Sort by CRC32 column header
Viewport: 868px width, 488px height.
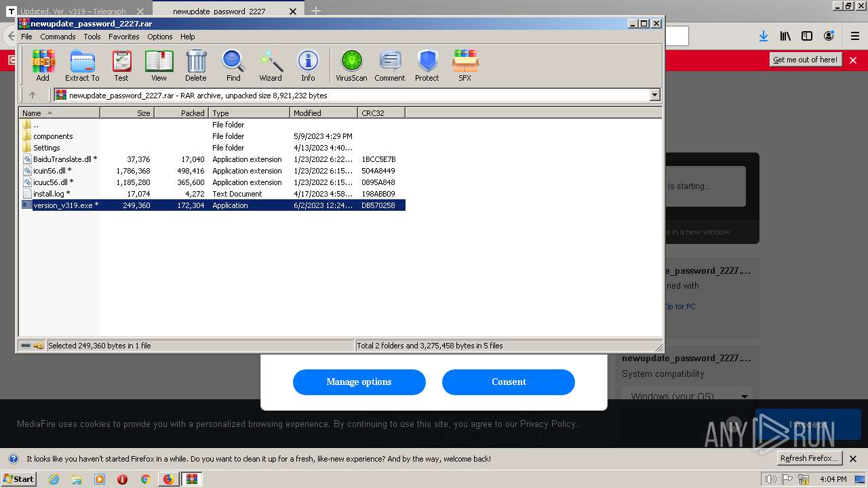(382, 113)
